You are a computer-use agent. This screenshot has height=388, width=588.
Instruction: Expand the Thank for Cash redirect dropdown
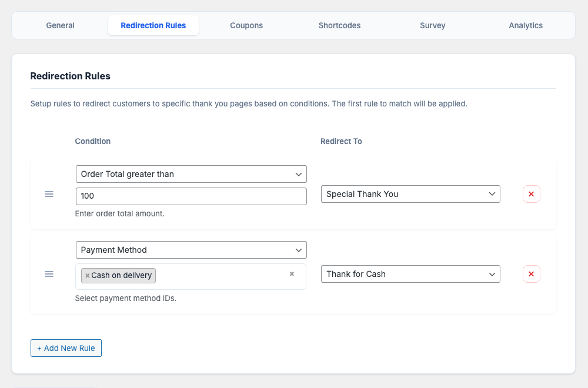(410, 274)
